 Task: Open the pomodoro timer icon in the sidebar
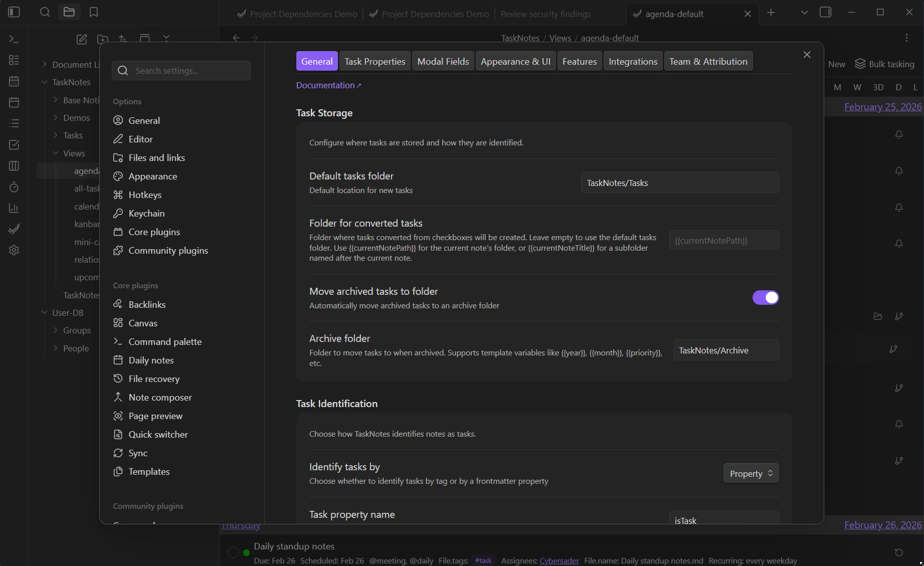14,187
